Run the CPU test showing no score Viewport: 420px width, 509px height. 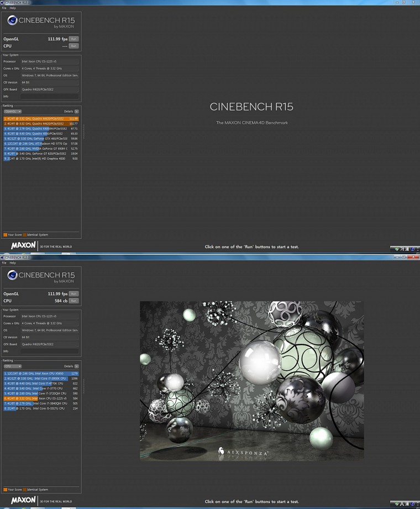point(73,46)
